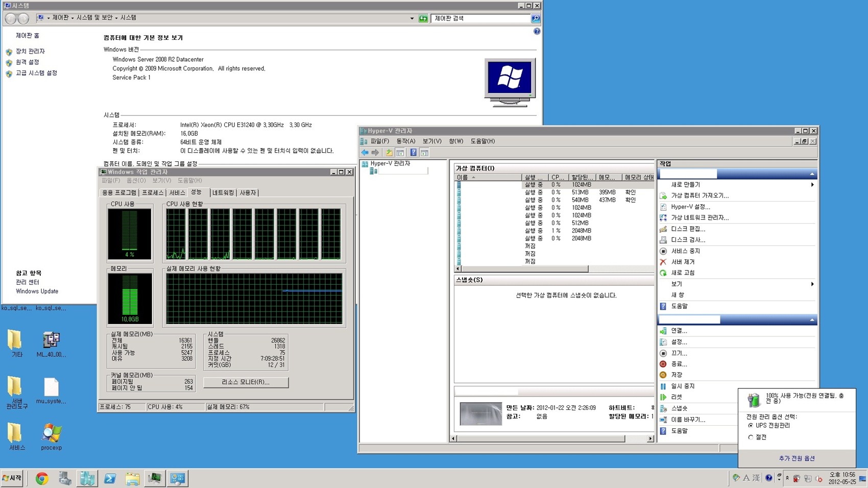Expand 보기 submenu in actions pane
Screen dimensions: 868x488
point(812,284)
